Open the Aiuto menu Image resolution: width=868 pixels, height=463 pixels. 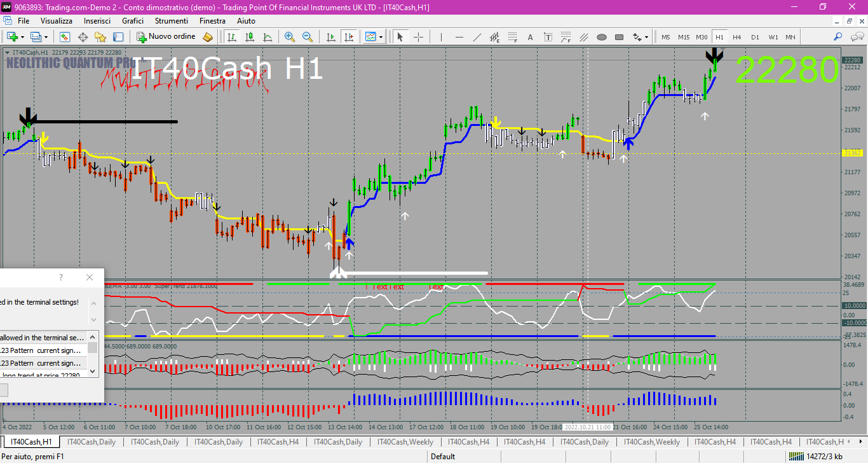(x=246, y=21)
